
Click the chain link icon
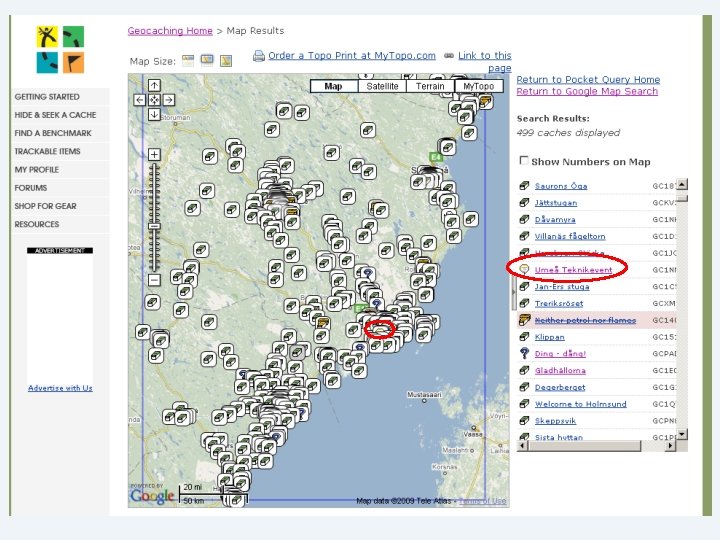pos(449,56)
